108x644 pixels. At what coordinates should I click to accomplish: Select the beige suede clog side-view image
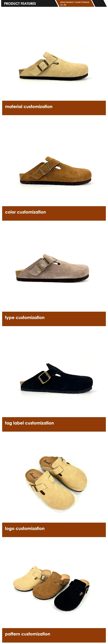(54, 66)
